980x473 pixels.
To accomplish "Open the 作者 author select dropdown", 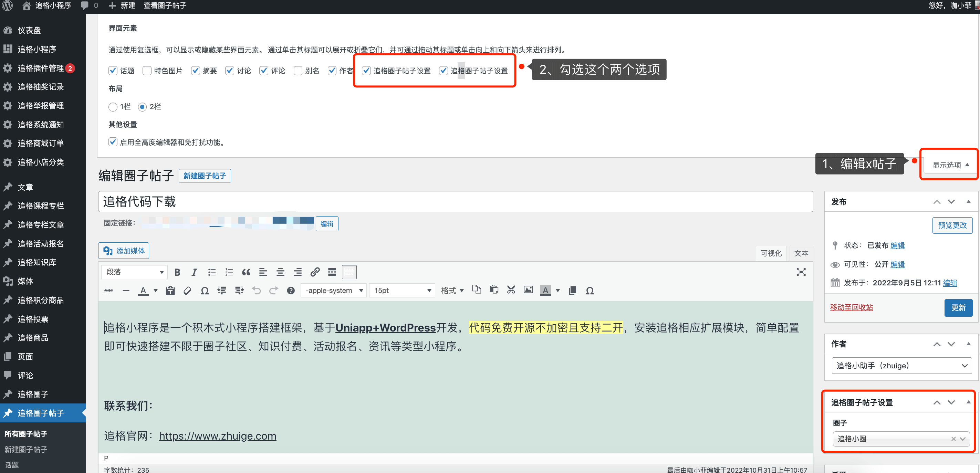I will (901, 366).
